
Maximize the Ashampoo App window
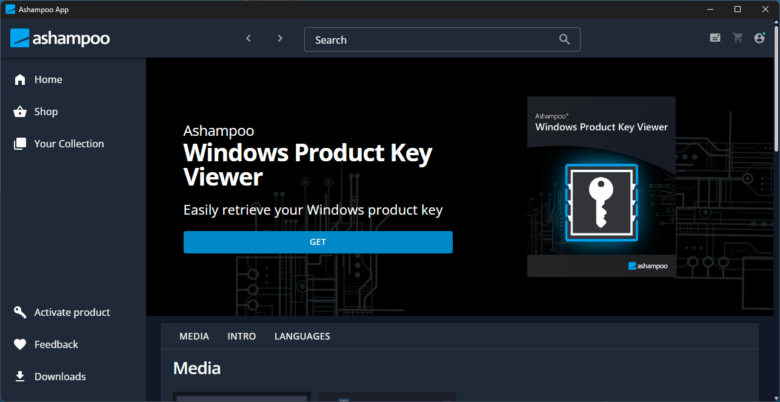738,9
